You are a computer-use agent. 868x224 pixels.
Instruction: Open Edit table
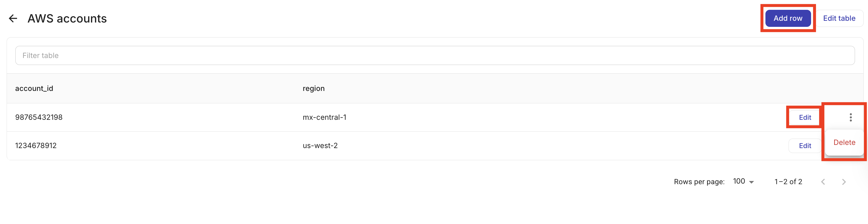[839, 18]
